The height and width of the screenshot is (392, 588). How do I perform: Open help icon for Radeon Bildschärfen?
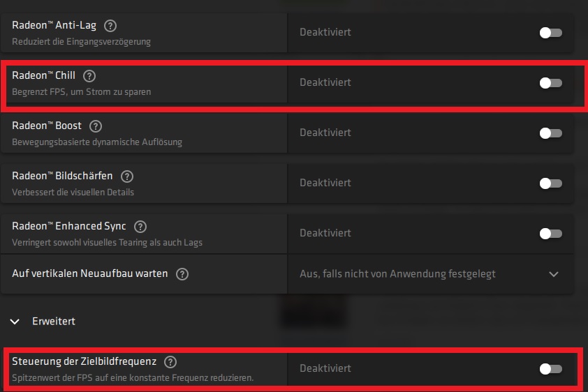pyautogui.click(x=127, y=176)
